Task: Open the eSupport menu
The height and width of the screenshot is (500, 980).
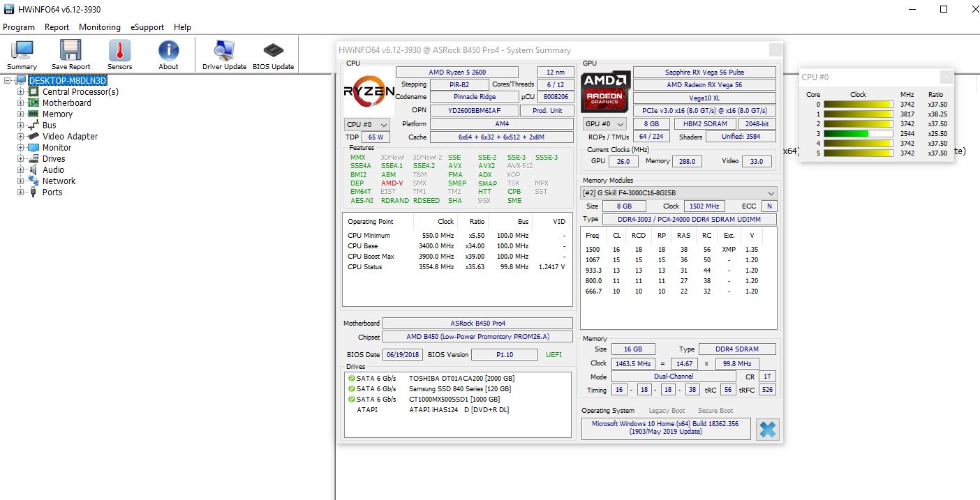Action: click(147, 27)
